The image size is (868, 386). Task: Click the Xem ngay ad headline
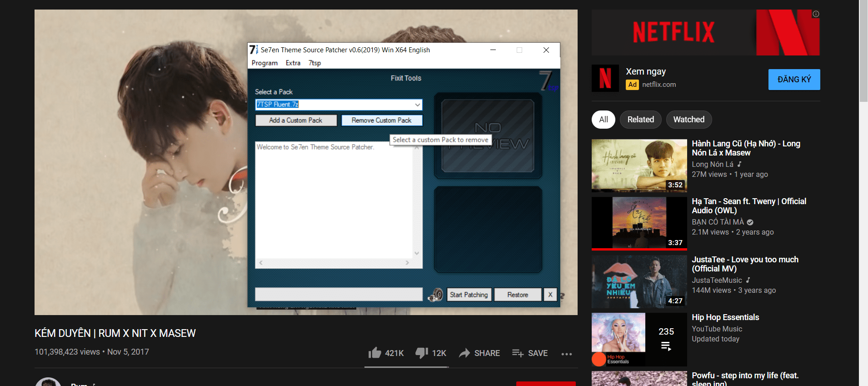point(646,71)
